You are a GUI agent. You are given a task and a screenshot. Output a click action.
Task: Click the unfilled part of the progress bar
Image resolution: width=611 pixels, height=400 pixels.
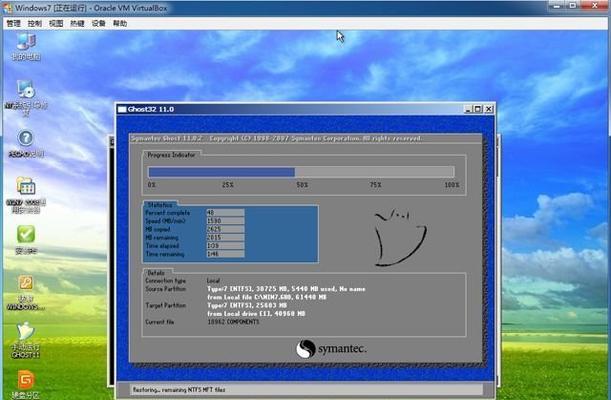374,172
